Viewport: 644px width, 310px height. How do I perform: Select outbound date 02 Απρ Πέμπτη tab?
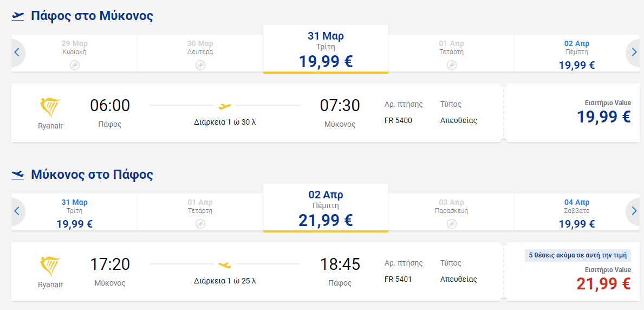[577, 54]
